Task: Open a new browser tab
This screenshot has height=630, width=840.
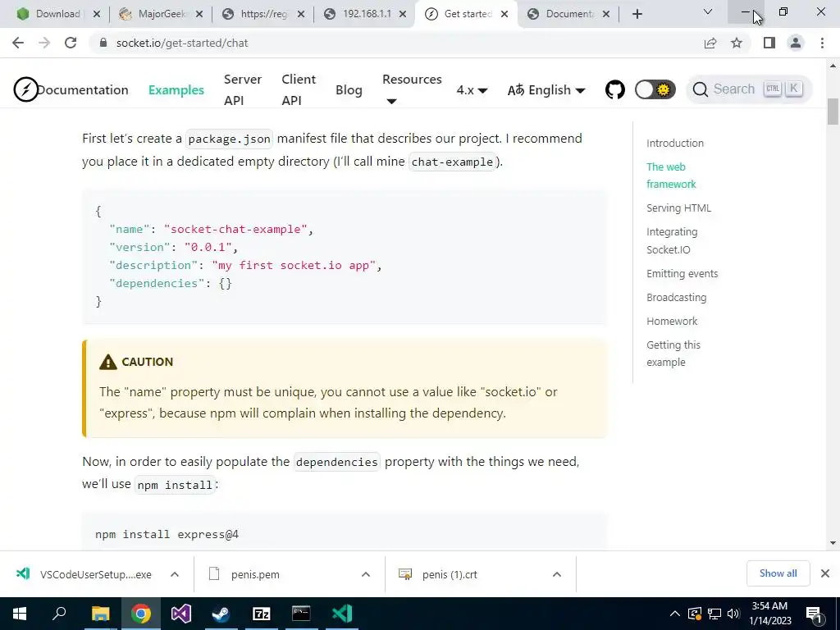Action: point(637,15)
